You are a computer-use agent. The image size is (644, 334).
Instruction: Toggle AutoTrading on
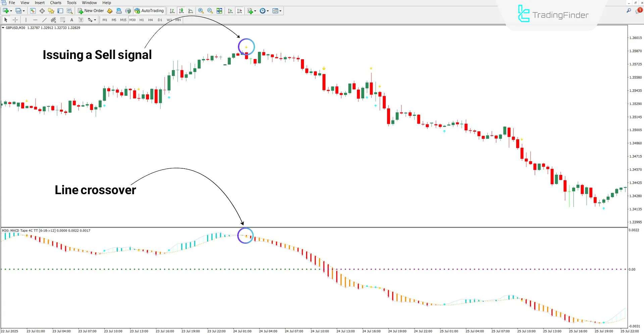(149, 10)
